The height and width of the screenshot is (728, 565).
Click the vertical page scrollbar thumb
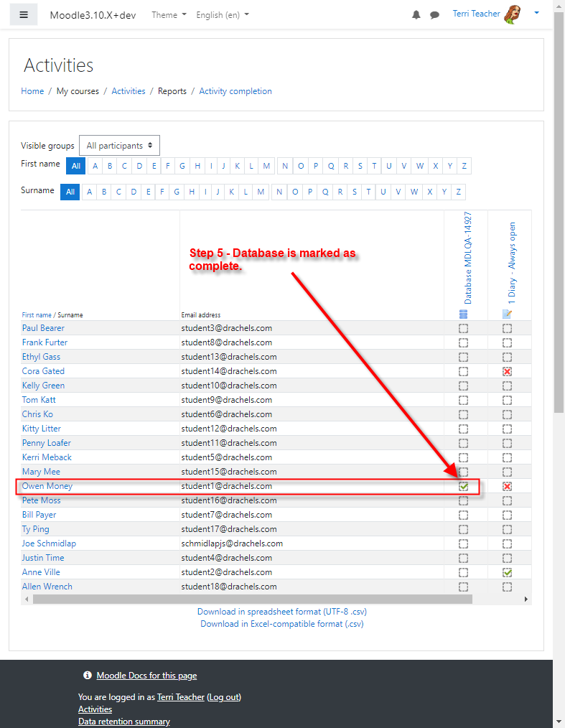pos(559,212)
